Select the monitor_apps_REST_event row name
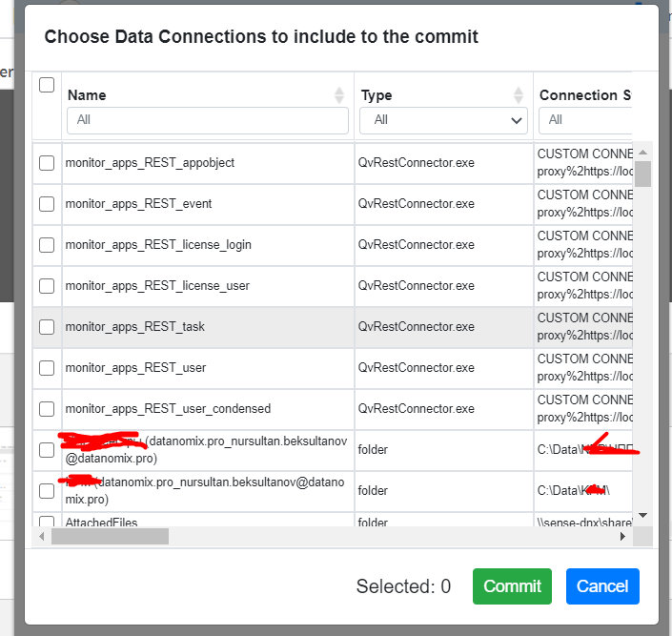Image resolution: width=672 pixels, height=636 pixels. pos(139,204)
